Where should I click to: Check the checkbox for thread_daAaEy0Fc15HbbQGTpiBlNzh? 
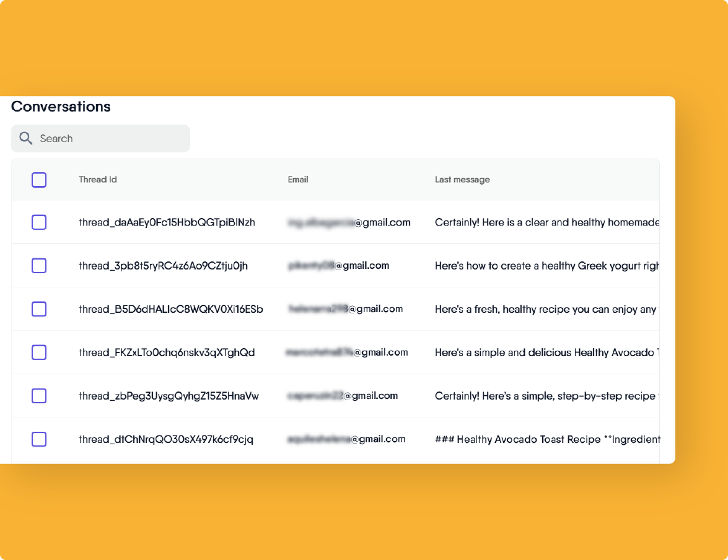click(39, 222)
